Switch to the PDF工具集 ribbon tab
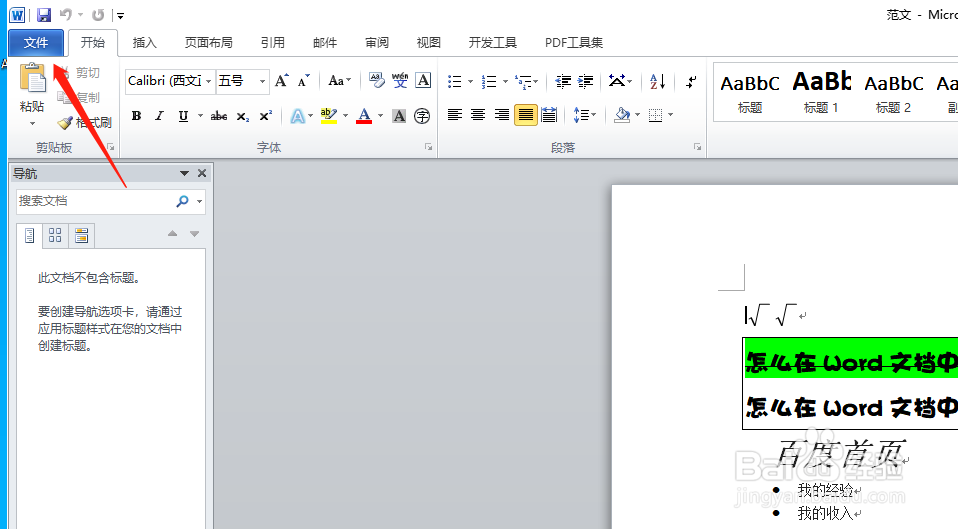958x529 pixels. 574,43
